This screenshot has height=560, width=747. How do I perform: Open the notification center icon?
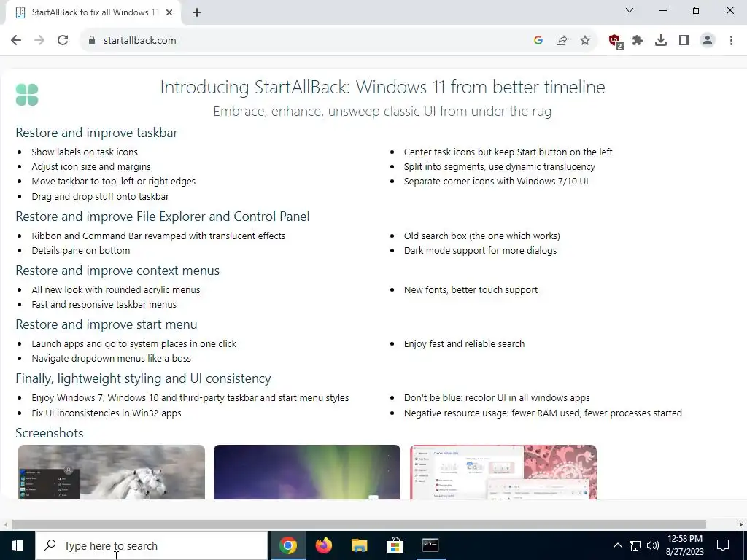(723, 545)
